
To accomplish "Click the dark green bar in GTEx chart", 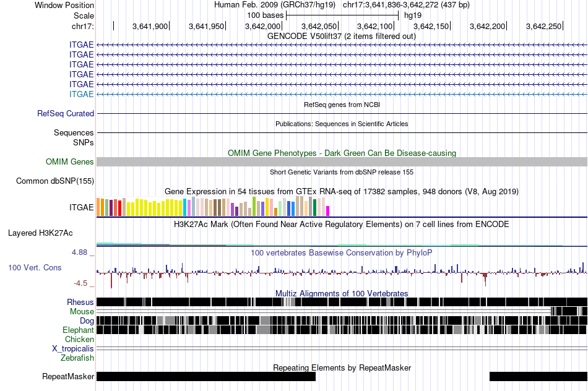I will [x=314, y=207].
